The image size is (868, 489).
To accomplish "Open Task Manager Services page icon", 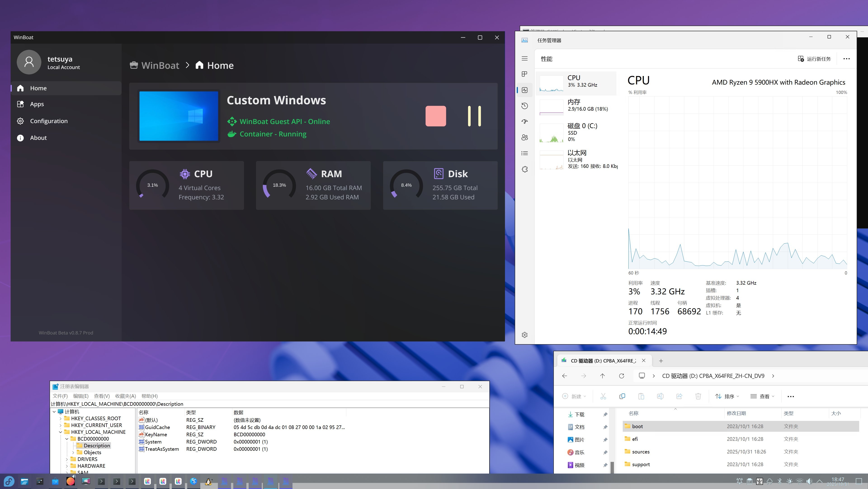I will coord(525,169).
